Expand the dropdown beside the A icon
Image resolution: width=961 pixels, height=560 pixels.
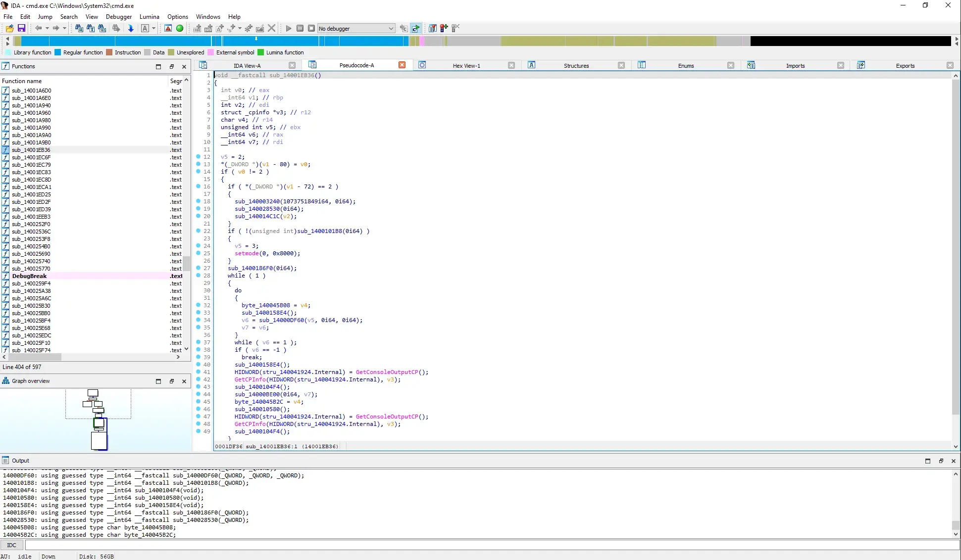pyautogui.click(x=153, y=28)
